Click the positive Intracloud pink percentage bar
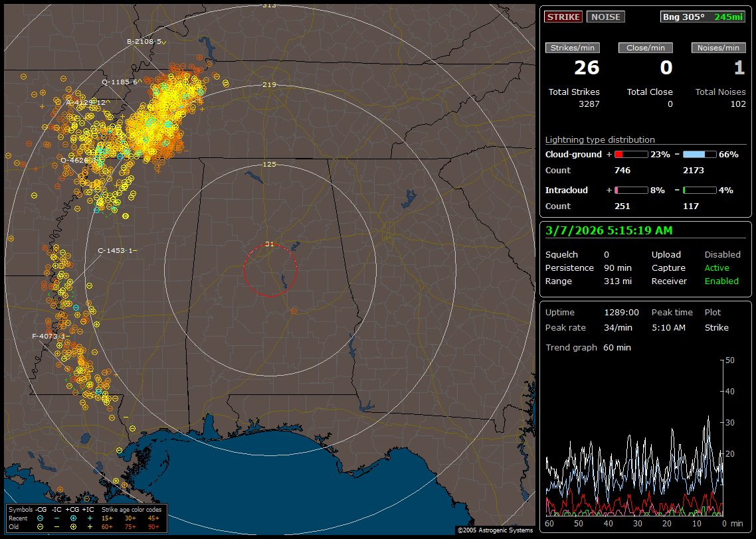 tap(631, 190)
